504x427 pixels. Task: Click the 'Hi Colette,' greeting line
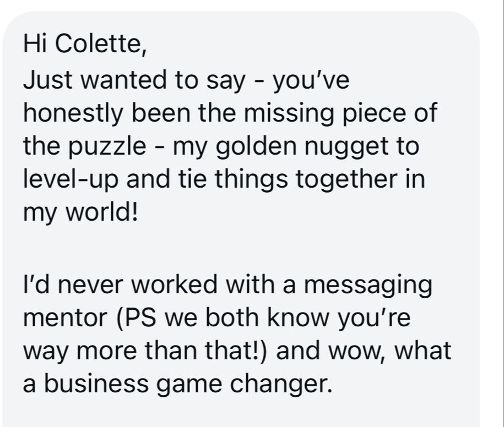85,45
